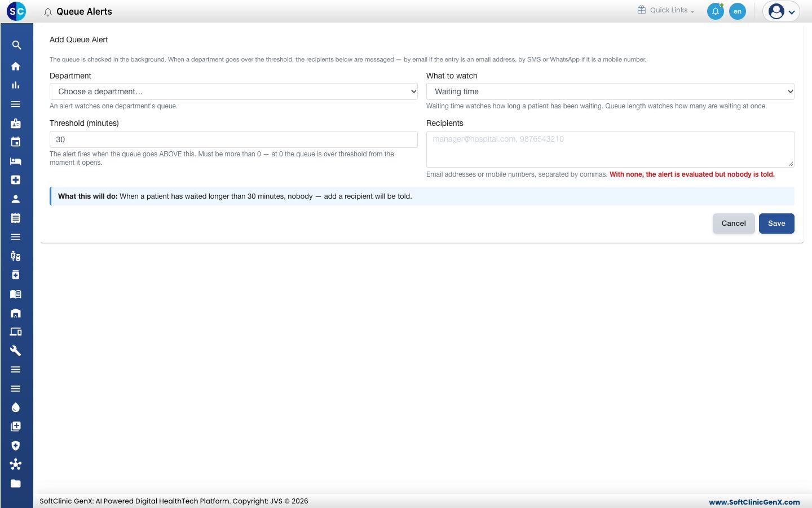Select the hub network icon in sidebar

[16, 464]
